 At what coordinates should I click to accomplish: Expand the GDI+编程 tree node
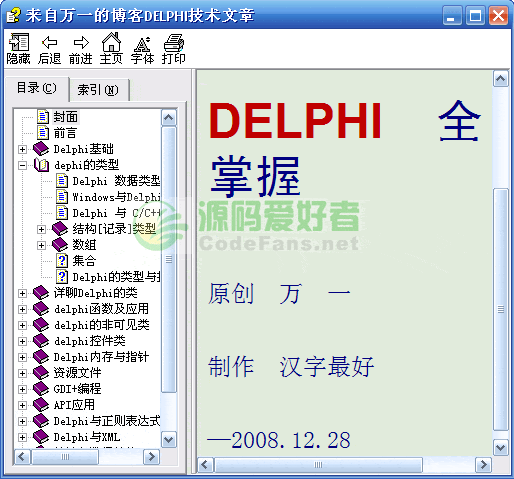22,389
